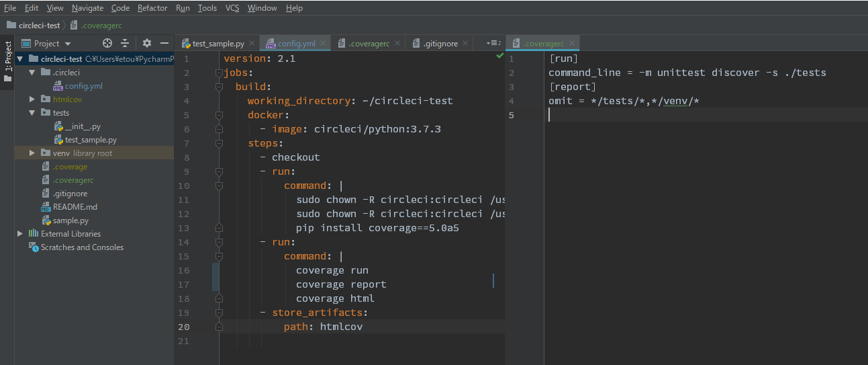
Task: Open the Code menu
Action: (121, 8)
